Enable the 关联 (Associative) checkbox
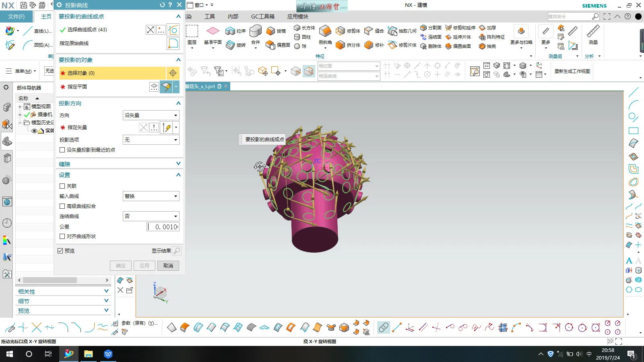This screenshot has height=362, width=644. pyautogui.click(x=62, y=186)
